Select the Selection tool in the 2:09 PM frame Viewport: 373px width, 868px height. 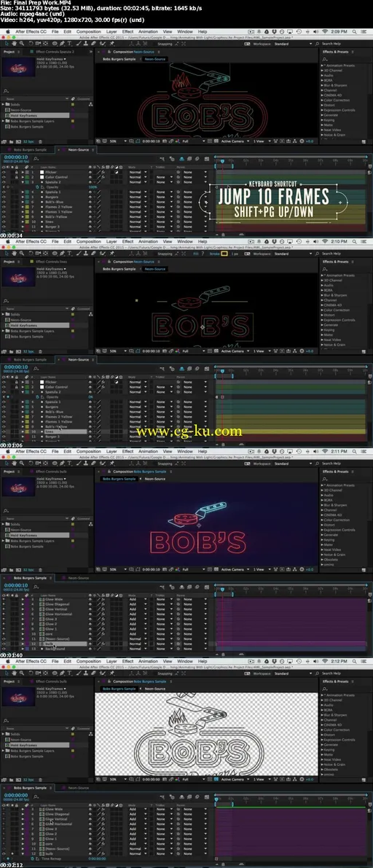pyautogui.click(x=7, y=43)
